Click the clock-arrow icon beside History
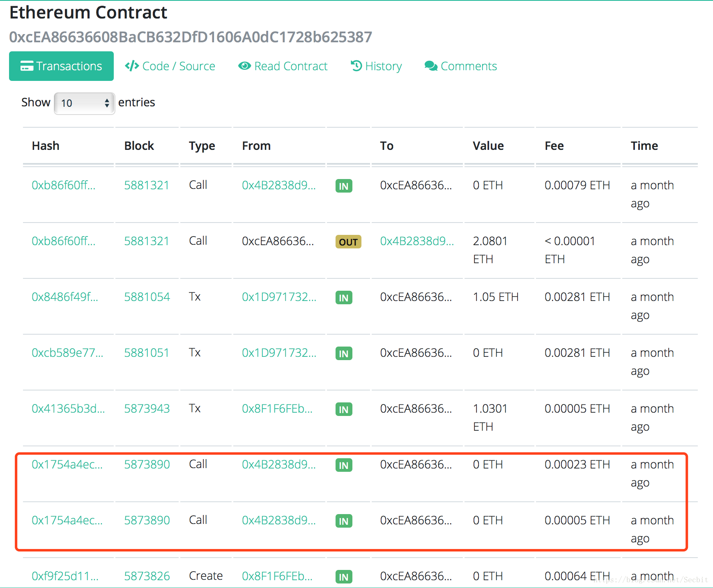The image size is (713, 588). 356,66
